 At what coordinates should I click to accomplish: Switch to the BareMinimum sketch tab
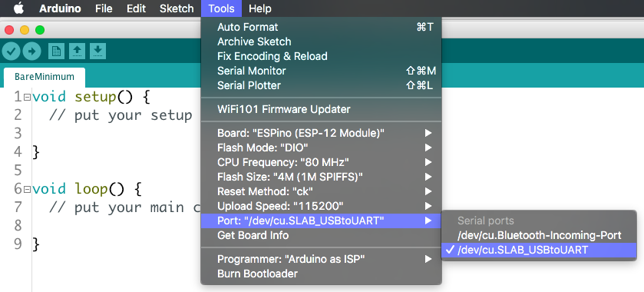pyautogui.click(x=45, y=77)
